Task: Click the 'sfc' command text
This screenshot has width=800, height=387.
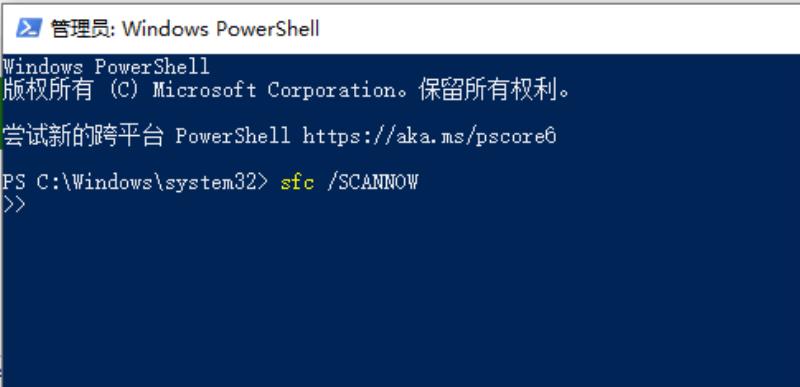Action: click(297, 182)
